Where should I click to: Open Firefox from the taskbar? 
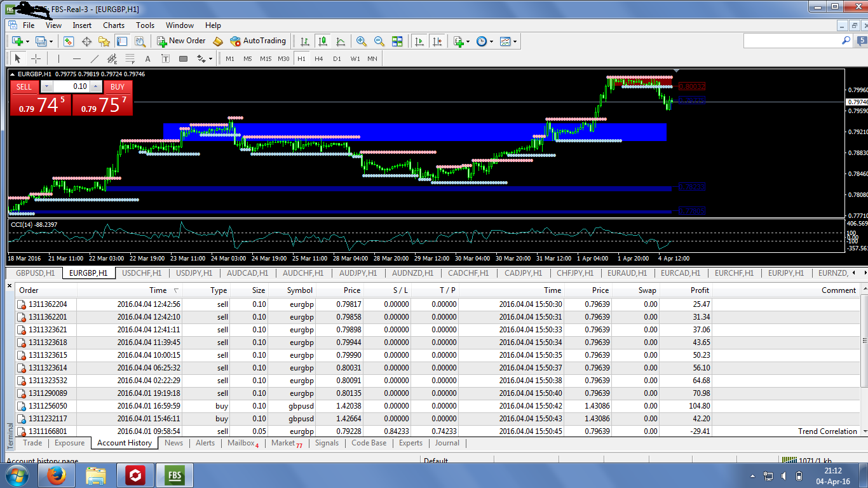[56, 475]
